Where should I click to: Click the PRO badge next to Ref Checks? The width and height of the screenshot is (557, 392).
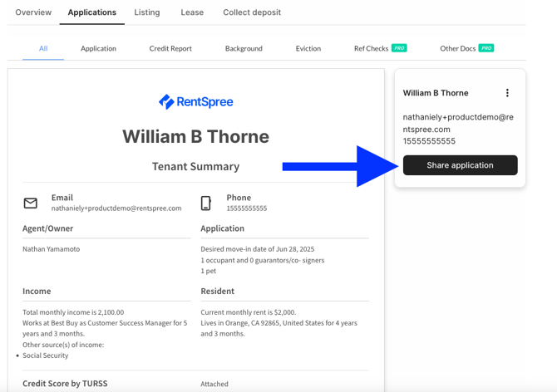pyautogui.click(x=399, y=48)
